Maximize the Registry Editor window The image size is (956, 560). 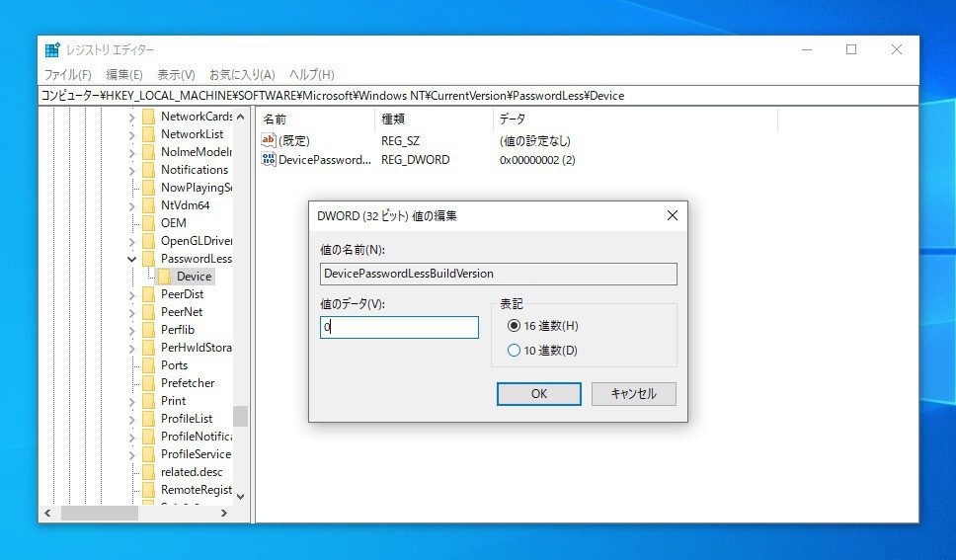[851, 49]
